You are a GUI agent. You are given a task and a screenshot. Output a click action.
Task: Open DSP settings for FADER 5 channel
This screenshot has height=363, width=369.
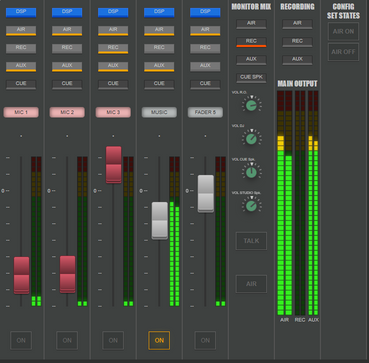click(205, 12)
